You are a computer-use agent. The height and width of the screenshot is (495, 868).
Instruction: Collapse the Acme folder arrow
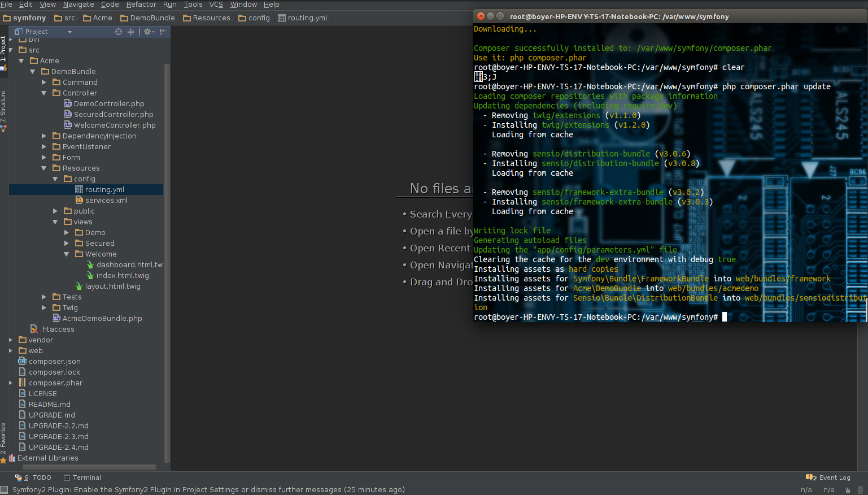click(21, 61)
